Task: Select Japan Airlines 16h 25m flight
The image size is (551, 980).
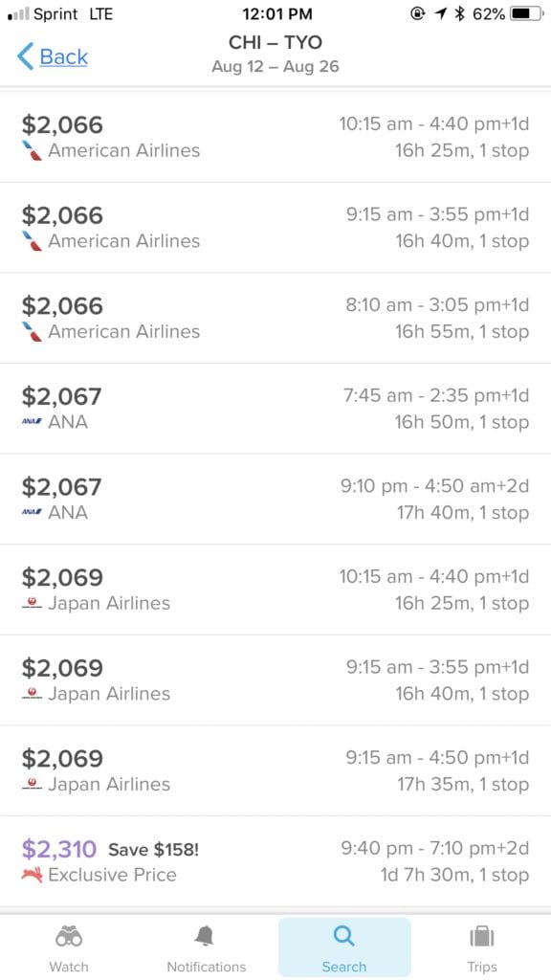Action: coord(275,590)
